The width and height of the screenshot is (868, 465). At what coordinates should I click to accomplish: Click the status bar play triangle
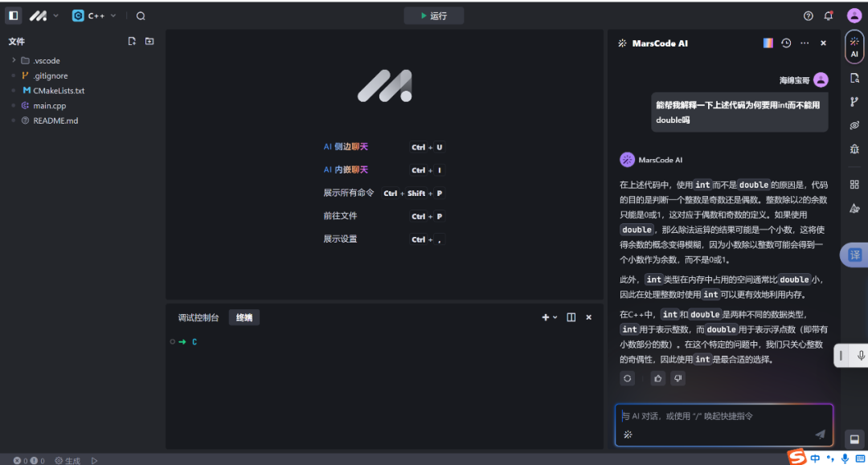[95, 460]
